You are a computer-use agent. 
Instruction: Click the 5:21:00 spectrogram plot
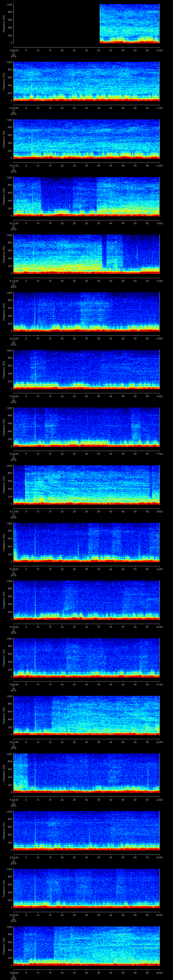pos(86,715)
